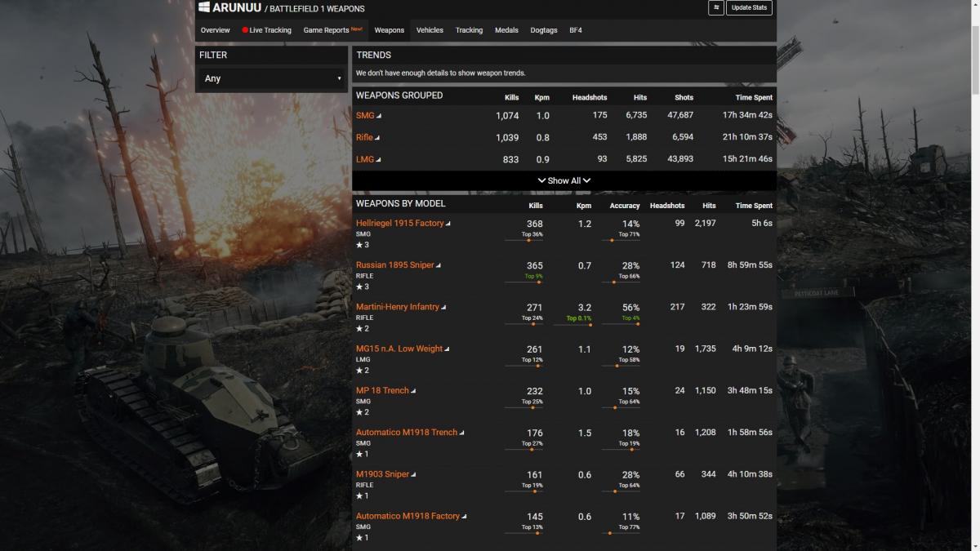Image resolution: width=980 pixels, height=551 pixels.
Task: Expand the LMG group triangle
Action: click(x=378, y=160)
